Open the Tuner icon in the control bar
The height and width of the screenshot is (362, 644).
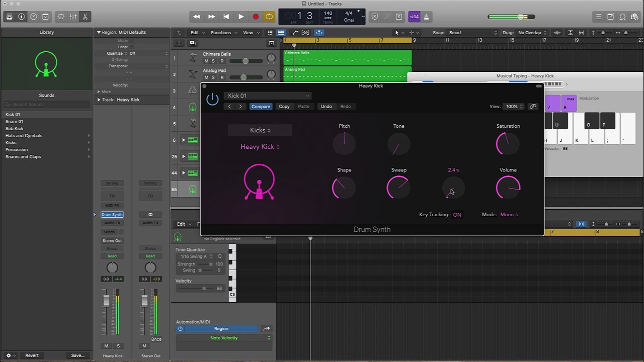tap(387, 17)
